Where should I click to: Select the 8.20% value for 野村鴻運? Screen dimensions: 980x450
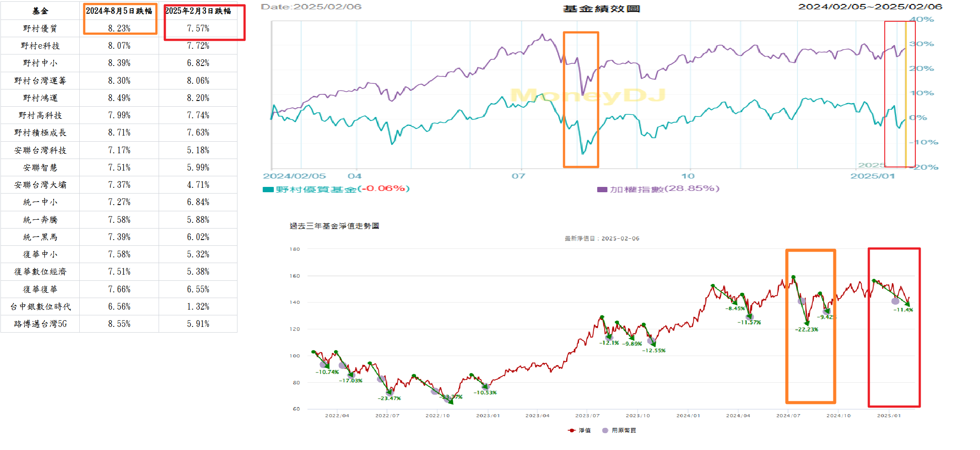198,98
